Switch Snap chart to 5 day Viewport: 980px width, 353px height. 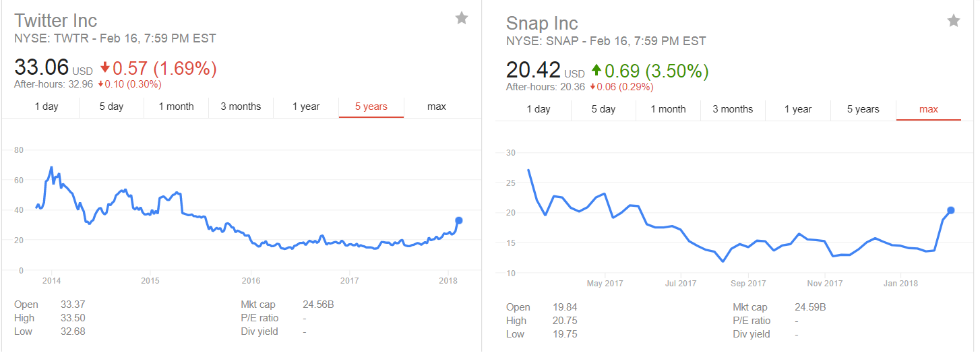[x=603, y=109]
